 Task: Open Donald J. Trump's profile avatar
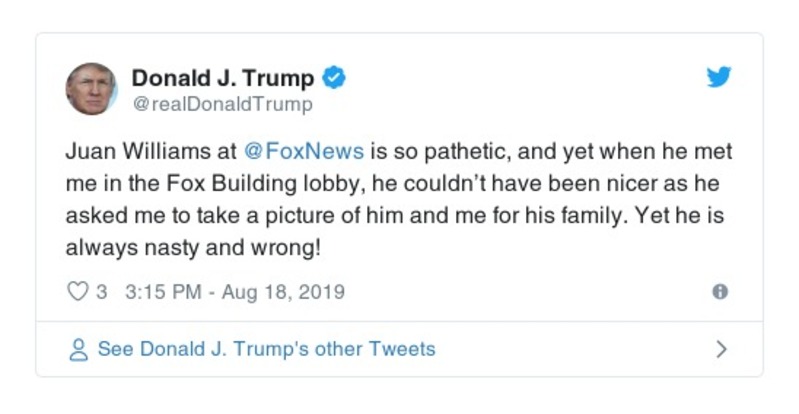[91, 89]
